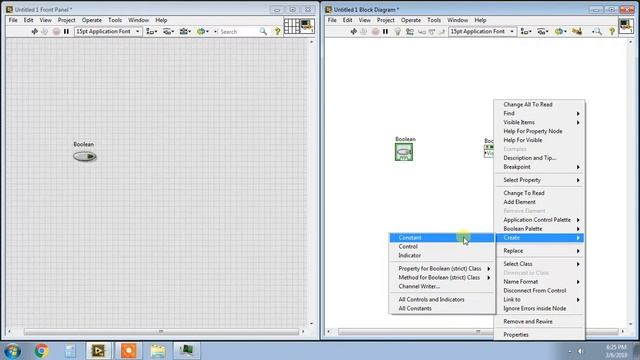Image resolution: width=640 pixels, height=360 pixels.
Task: Choose Control from Create submenu
Action: point(442,247)
